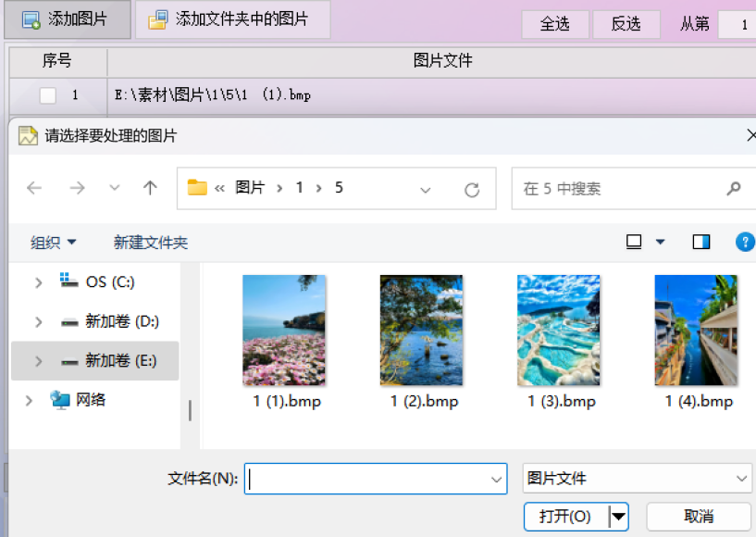
Task: Go forward using the right arrow
Action: (x=77, y=188)
